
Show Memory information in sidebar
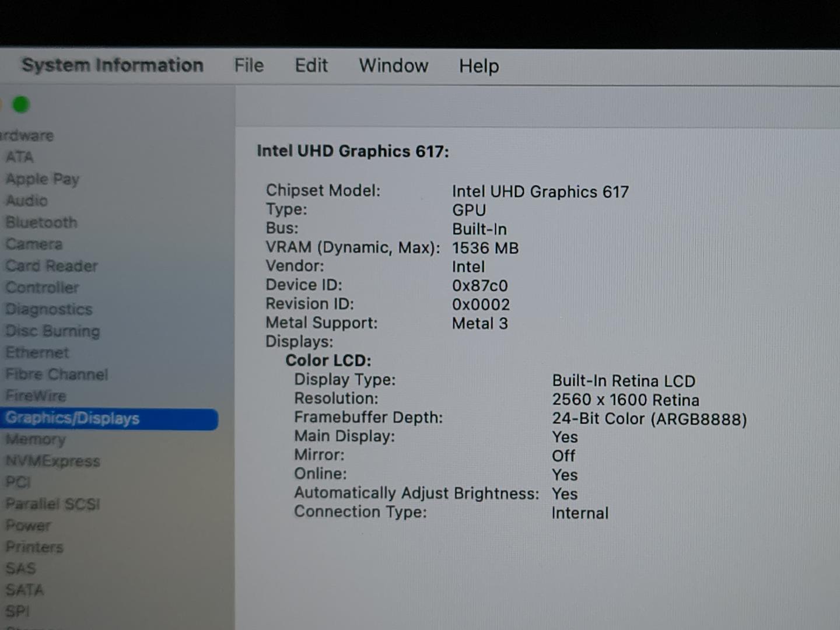coord(36,439)
